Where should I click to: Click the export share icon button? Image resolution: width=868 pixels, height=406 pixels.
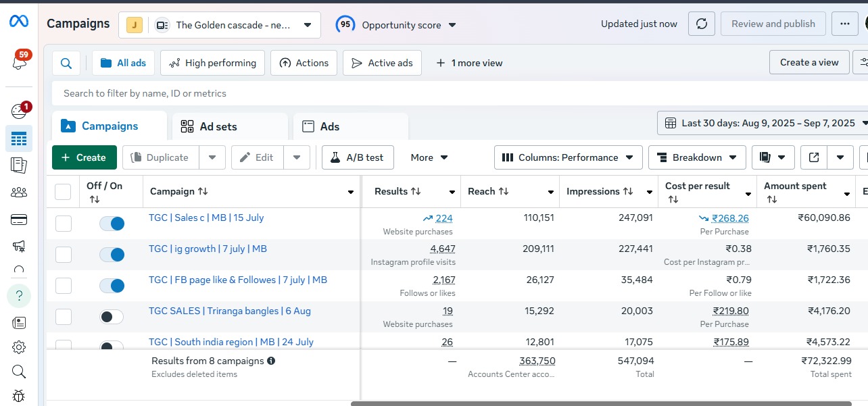point(814,157)
